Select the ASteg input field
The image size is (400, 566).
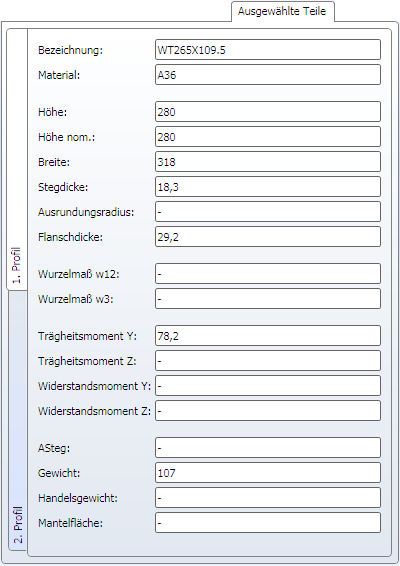(268, 448)
